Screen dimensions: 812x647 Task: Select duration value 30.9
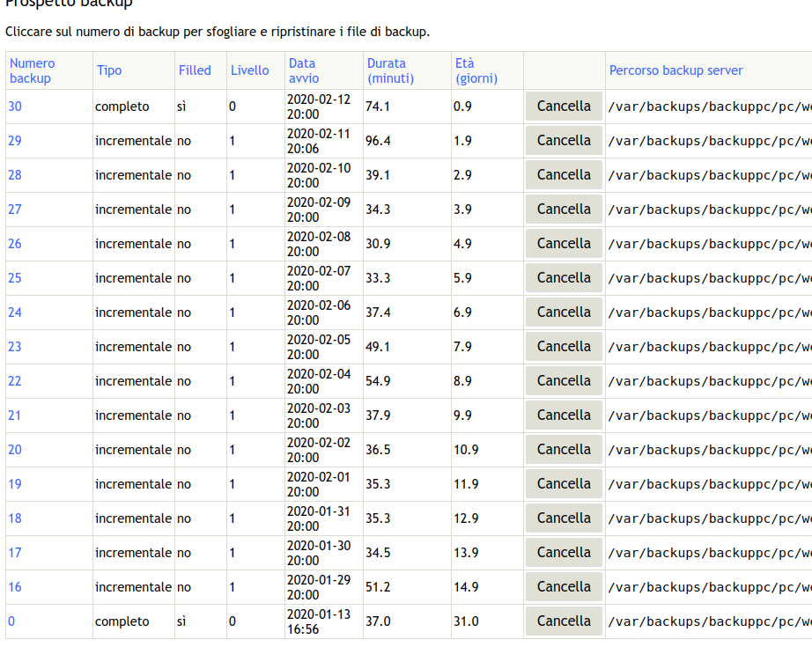[x=378, y=244]
